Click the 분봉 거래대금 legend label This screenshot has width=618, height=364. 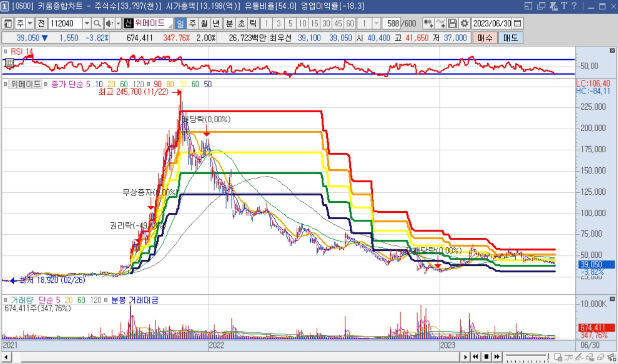pyautogui.click(x=134, y=300)
